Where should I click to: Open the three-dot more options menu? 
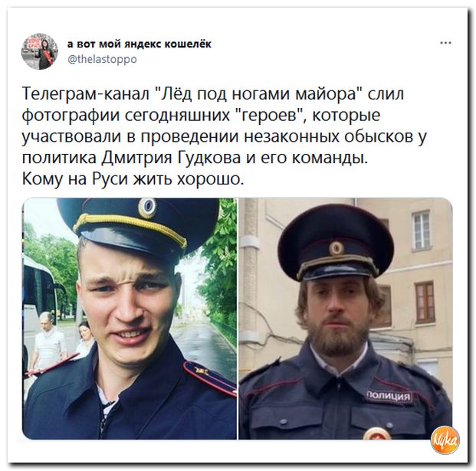click(x=445, y=44)
